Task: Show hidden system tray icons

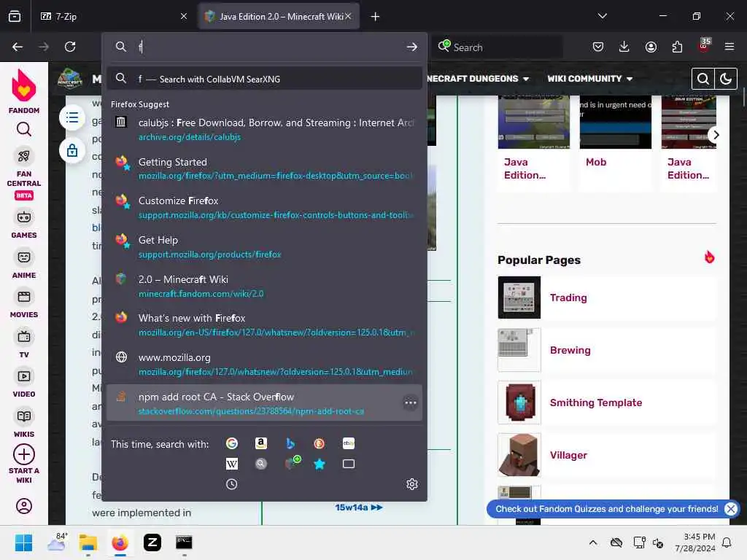Action: click(x=592, y=542)
